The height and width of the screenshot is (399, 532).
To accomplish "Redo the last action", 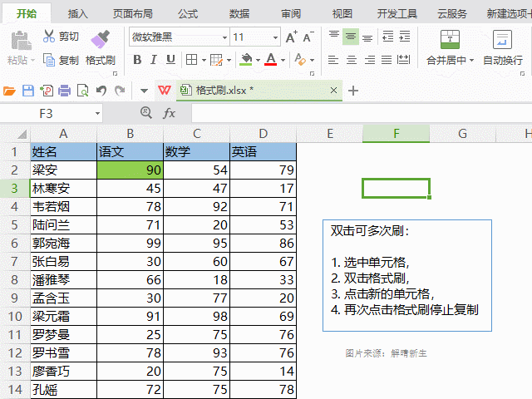I will click(120, 91).
